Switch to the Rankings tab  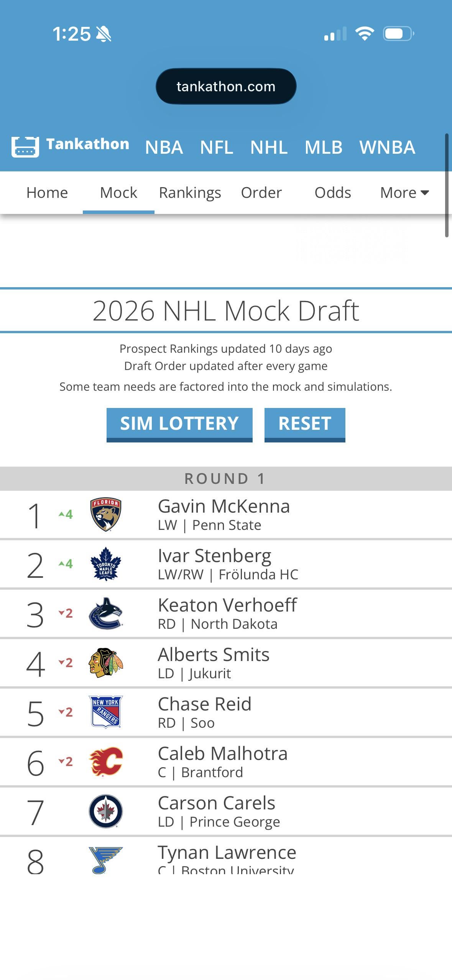(190, 192)
